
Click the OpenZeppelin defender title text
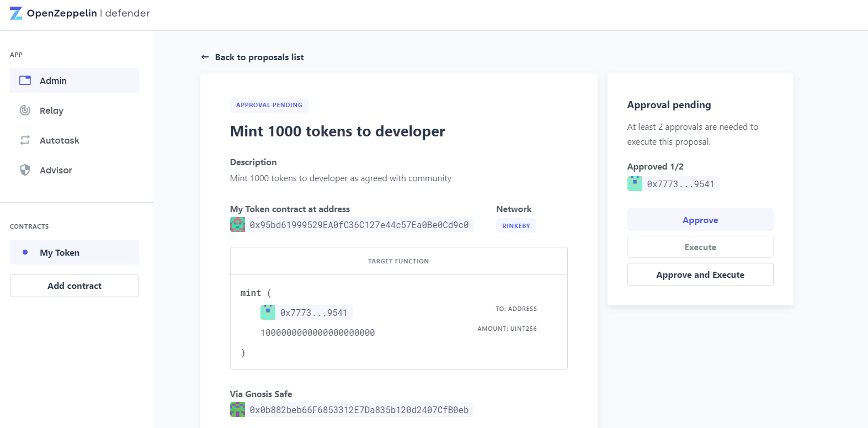(x=88, y=13)
